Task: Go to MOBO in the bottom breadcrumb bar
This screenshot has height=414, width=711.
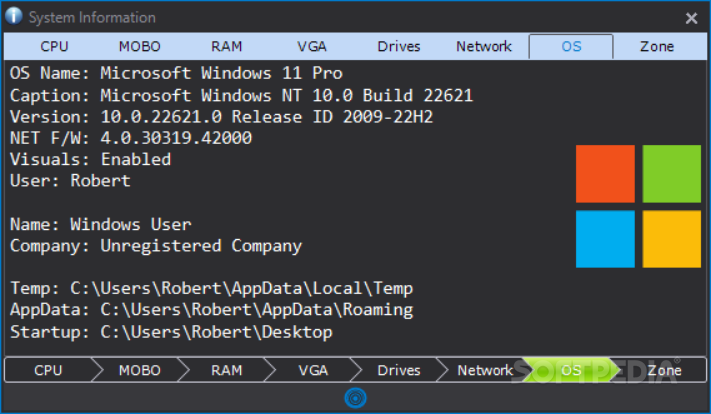Action: [x=140, y=370]
